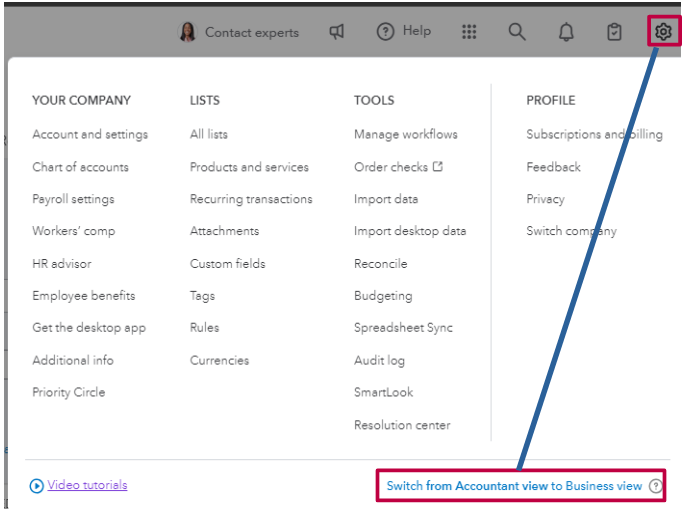Open the apps grid icon
The image size is (685, 516).
(x=469, y=32)
